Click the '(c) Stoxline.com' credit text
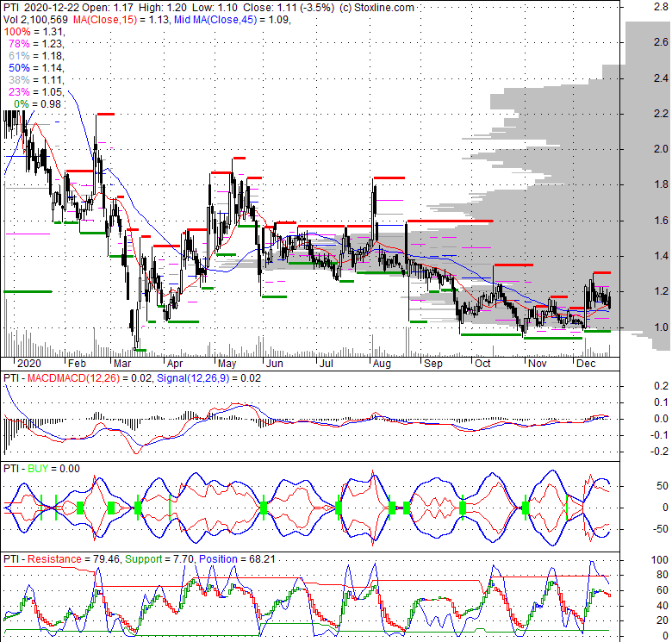The width and height of the screenshot is (672, 642). point(376,8)
